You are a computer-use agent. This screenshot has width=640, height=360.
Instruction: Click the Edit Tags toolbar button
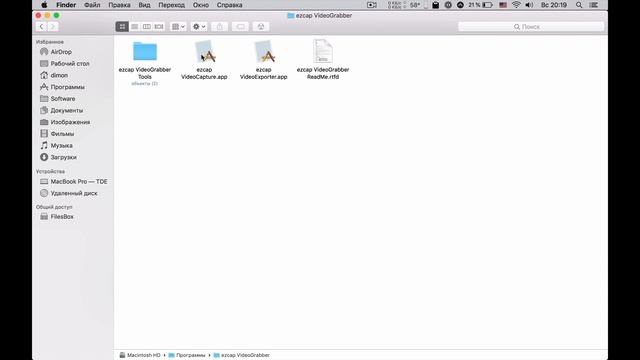(x=240, y=27)
